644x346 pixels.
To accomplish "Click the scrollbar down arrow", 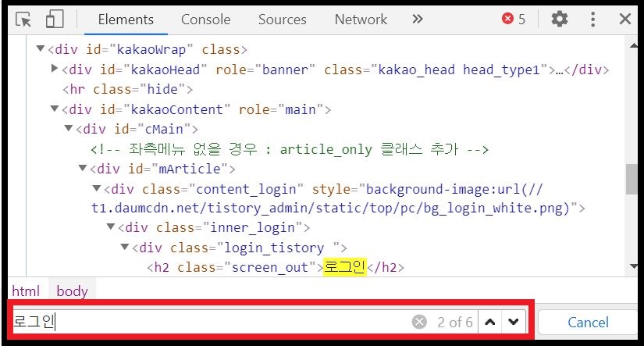I will (633, 266).
